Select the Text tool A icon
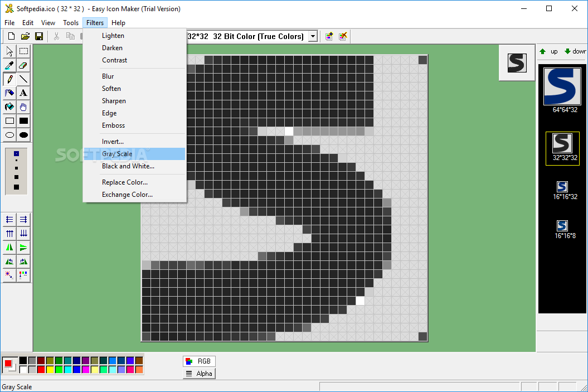The height and width of the screenshot is (392, 588). pyautogui.click(x=23, y=93)
